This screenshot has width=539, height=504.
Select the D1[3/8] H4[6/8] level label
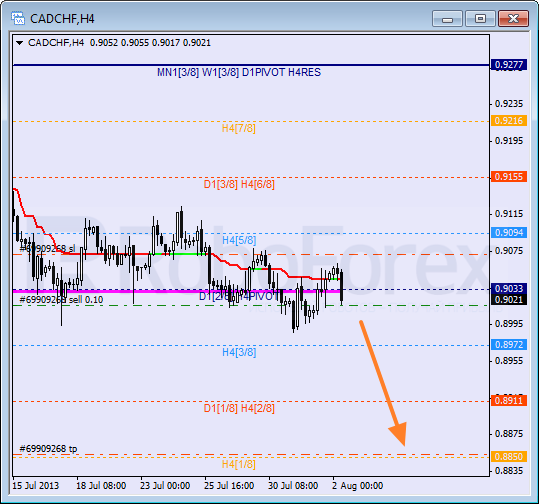[x=239, y=184]
